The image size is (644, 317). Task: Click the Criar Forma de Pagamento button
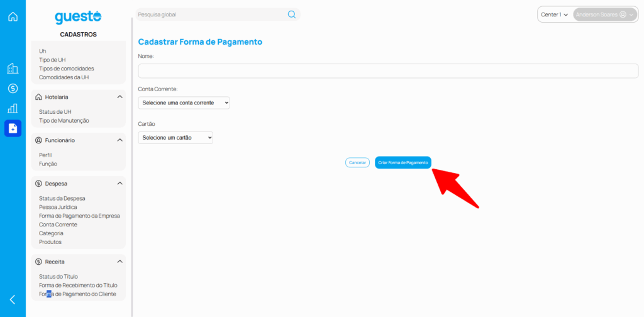coord(403,162)
